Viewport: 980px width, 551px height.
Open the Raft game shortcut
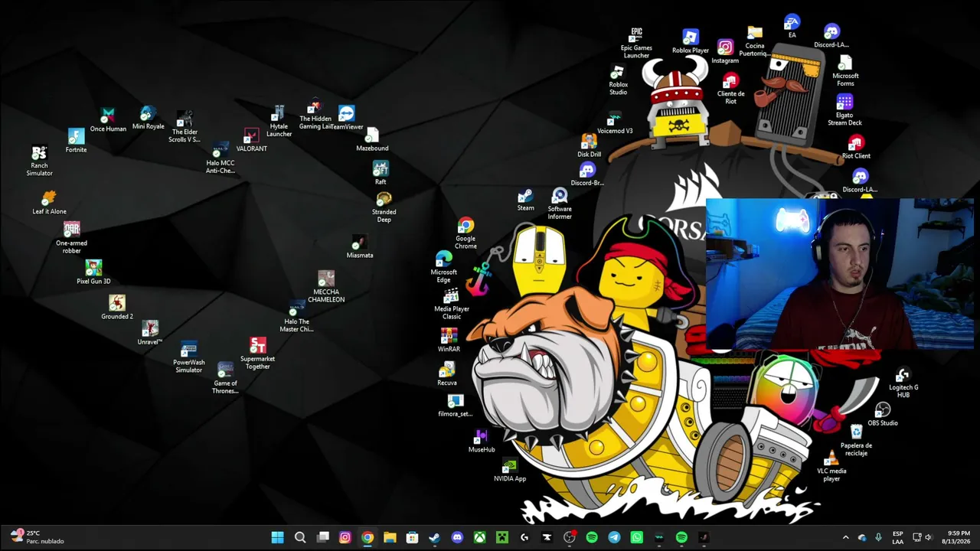click(381, 173)
